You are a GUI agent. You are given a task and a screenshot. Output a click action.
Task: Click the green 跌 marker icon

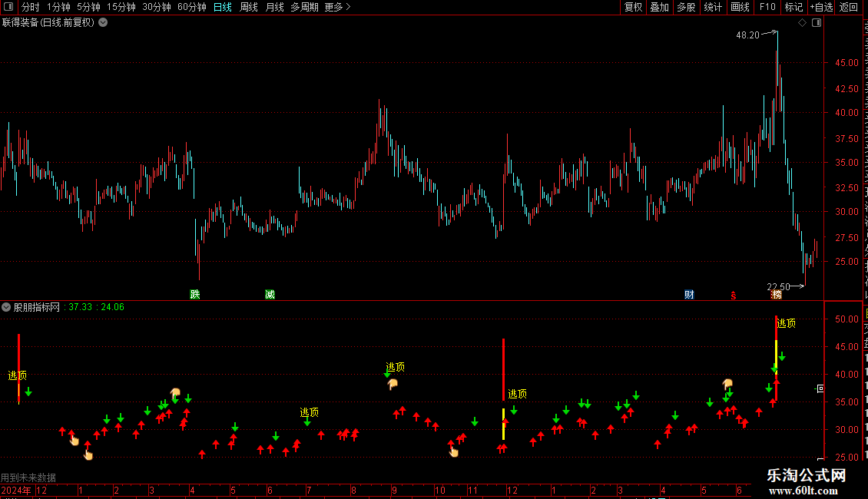[x=195, y=294]
